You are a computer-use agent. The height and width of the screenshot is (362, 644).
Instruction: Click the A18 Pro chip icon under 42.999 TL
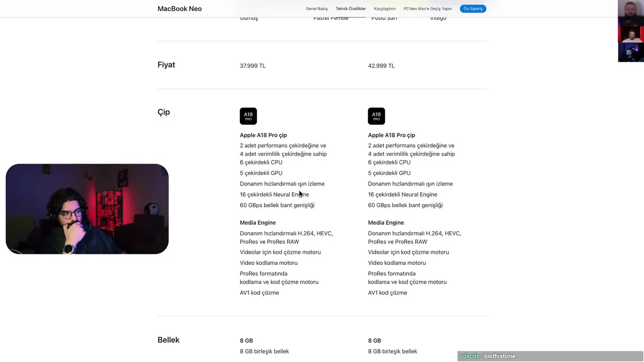point(376,116)
